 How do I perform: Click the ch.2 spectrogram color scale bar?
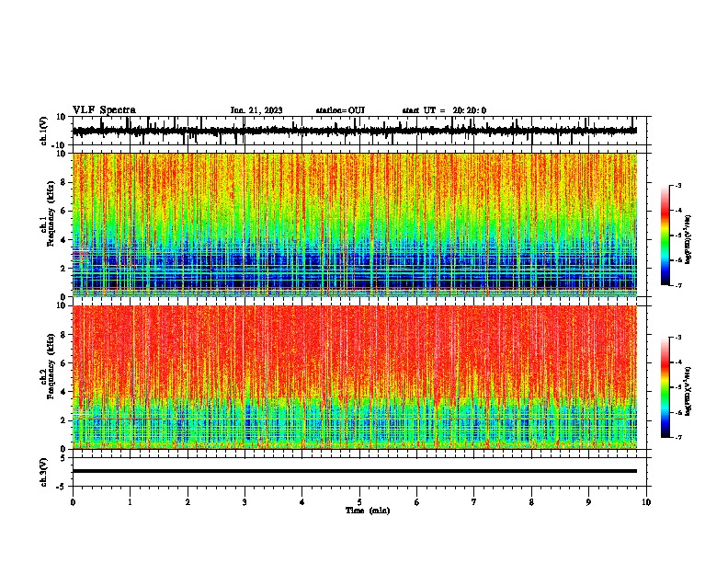coord(665,387)
